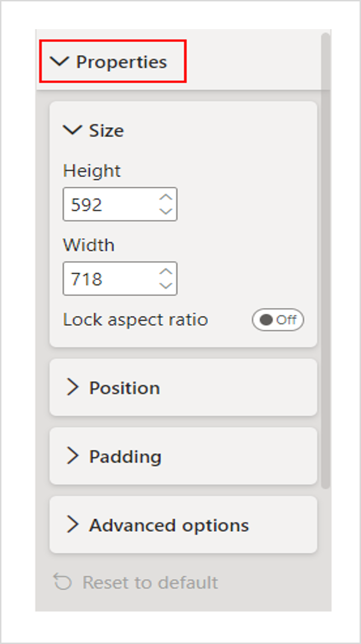Screen dimensions: 361x644
Task: Collapse the Size card chevron
Action: 72,130
